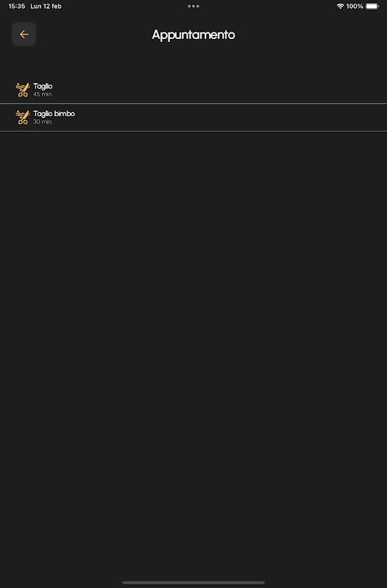
Task: Tap the 15:35 clock in status bar
Action: (16, 6)
